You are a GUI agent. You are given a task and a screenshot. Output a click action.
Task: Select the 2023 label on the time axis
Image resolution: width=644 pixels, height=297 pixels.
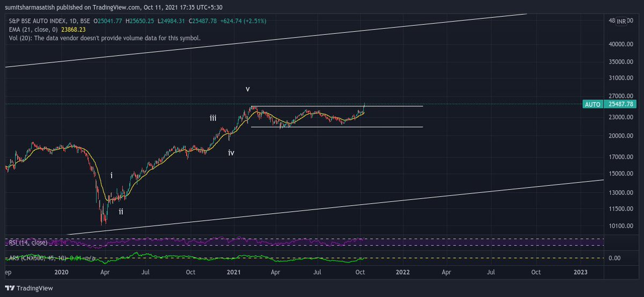pyautogui.click(x=581, y=273)
